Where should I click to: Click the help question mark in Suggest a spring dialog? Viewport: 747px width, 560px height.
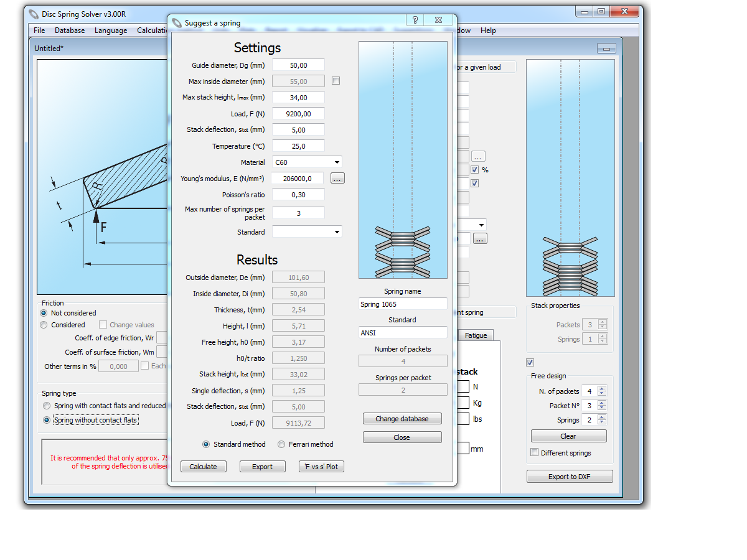pos(415,21)
